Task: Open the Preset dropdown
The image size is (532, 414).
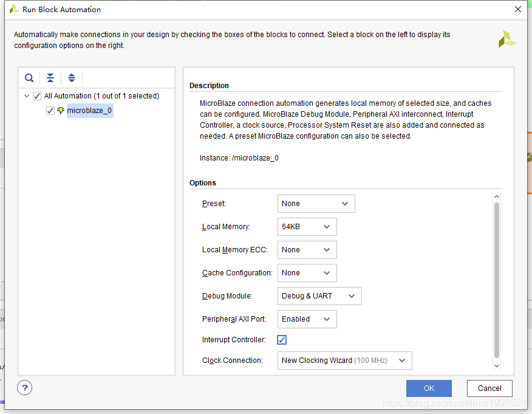Action: coord(316,204)
